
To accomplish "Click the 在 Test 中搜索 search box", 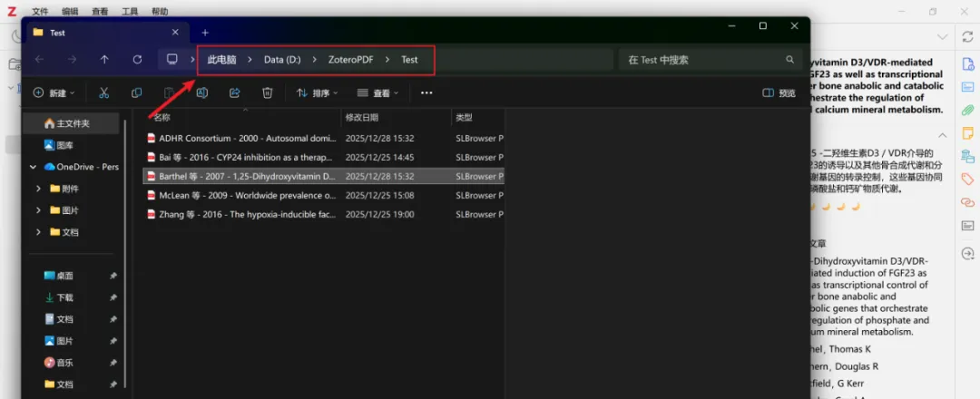I will 710,59.
